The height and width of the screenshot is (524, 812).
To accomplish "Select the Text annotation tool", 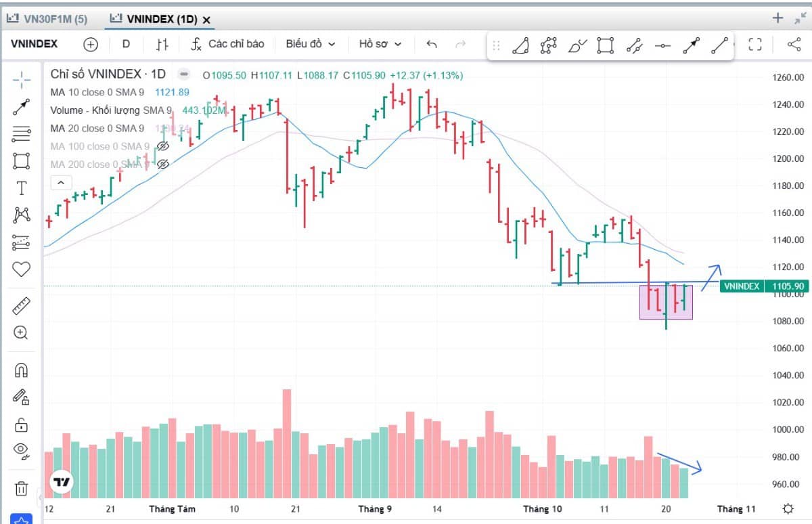I will (x=22, y=188).
